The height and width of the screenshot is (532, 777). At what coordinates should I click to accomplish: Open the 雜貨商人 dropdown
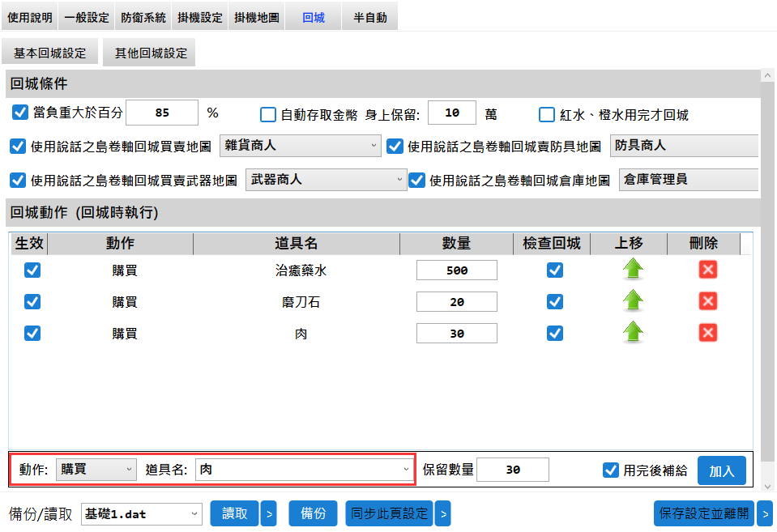click(x=300, y=146)
